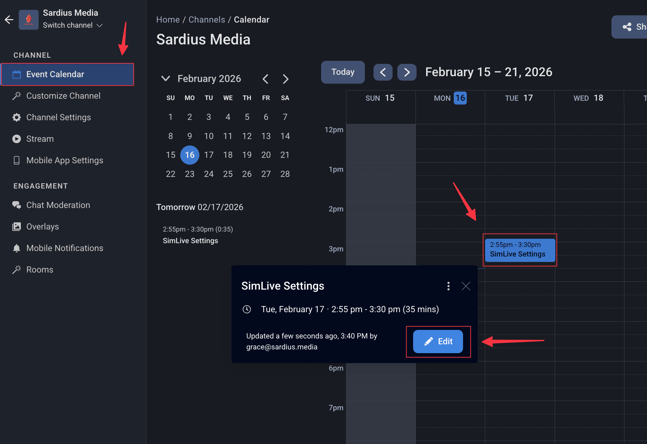Click the Edit button in event popup
Screen dimensions: 647x444
click(438, 341)
